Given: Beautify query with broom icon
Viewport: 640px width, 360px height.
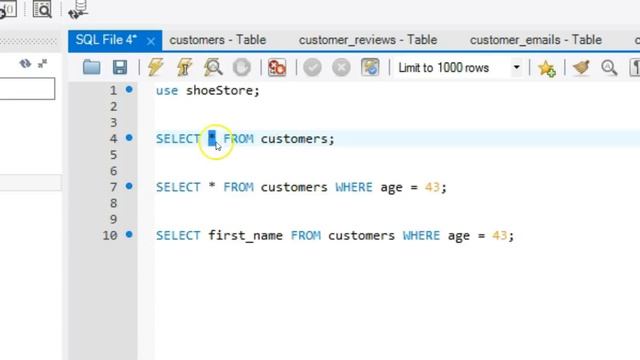Looking at the screenshot, I should [x=581, y=67].
